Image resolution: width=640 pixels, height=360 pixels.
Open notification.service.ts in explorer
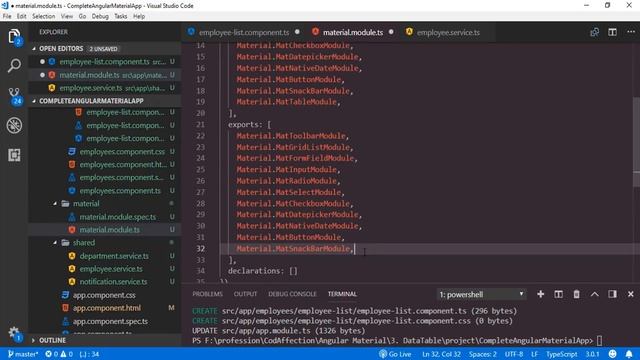(x=113, y=282)
